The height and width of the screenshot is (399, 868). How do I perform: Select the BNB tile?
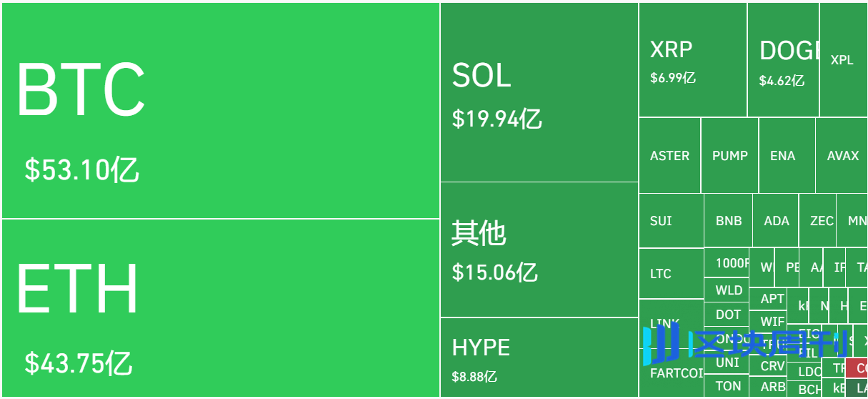(728, 221)
